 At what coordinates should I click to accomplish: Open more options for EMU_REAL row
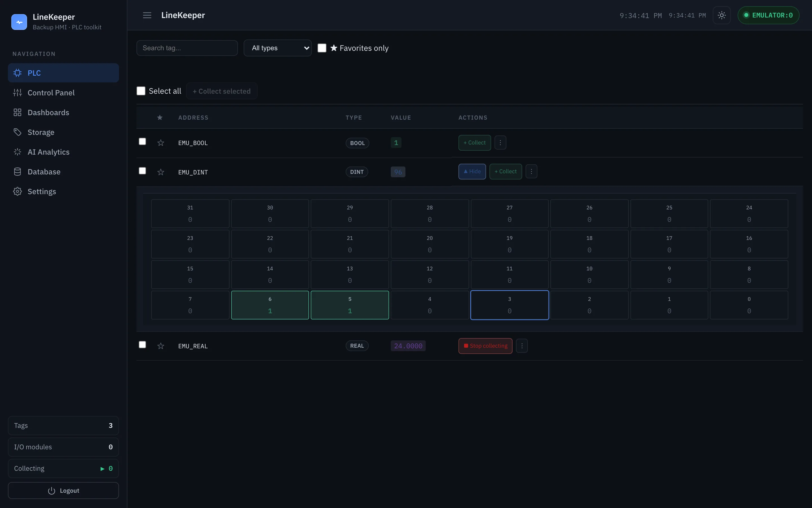[522, 346]
